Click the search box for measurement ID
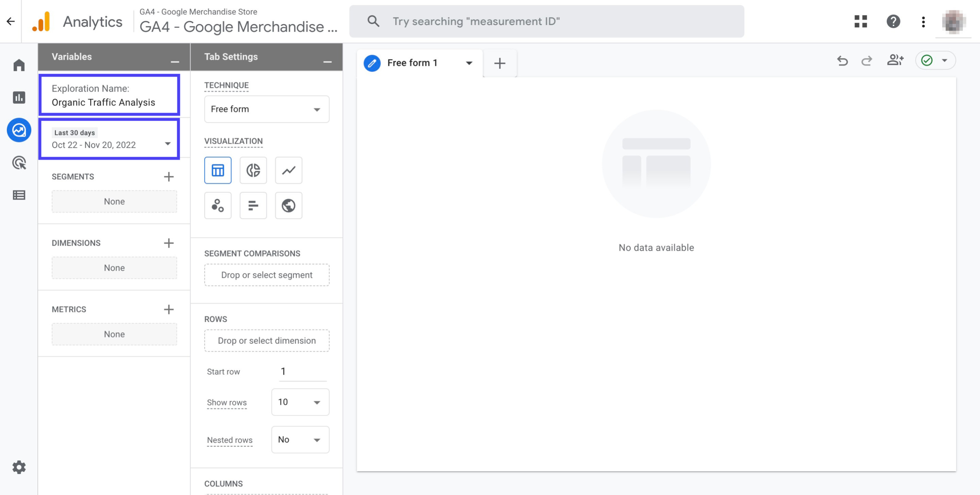This screenshot has height=495, width=980. 547,21
